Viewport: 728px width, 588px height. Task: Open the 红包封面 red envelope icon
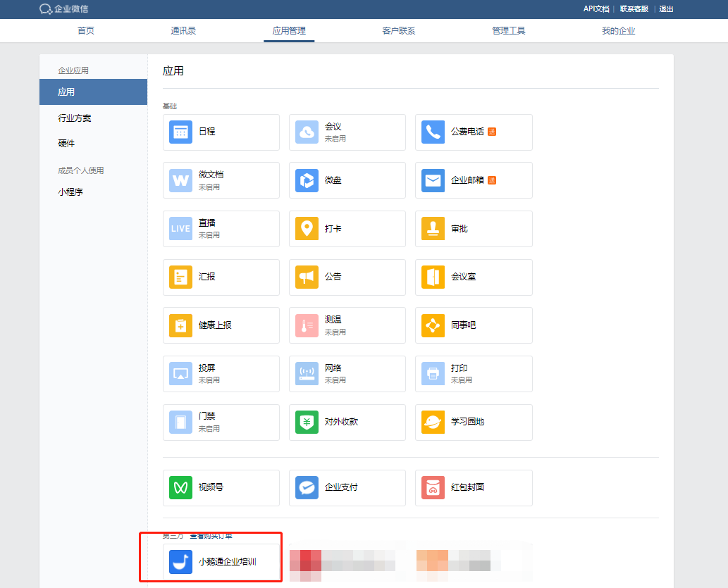click(x=433, y=487)
